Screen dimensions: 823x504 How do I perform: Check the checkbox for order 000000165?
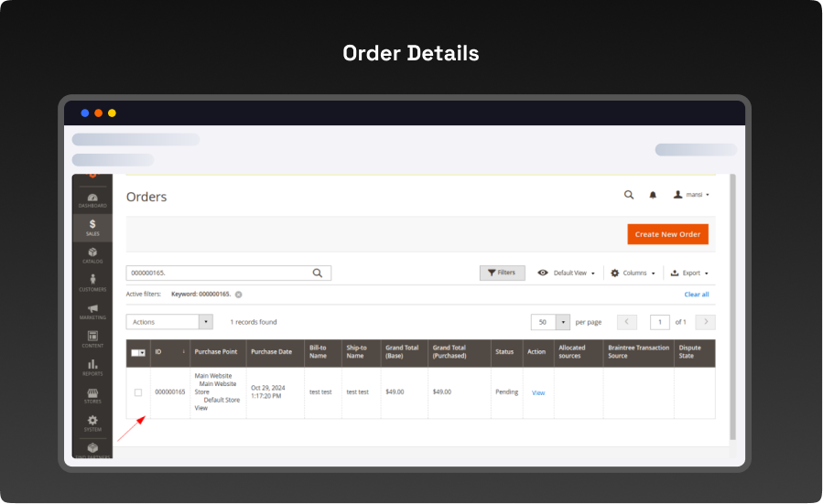point(138,392)
